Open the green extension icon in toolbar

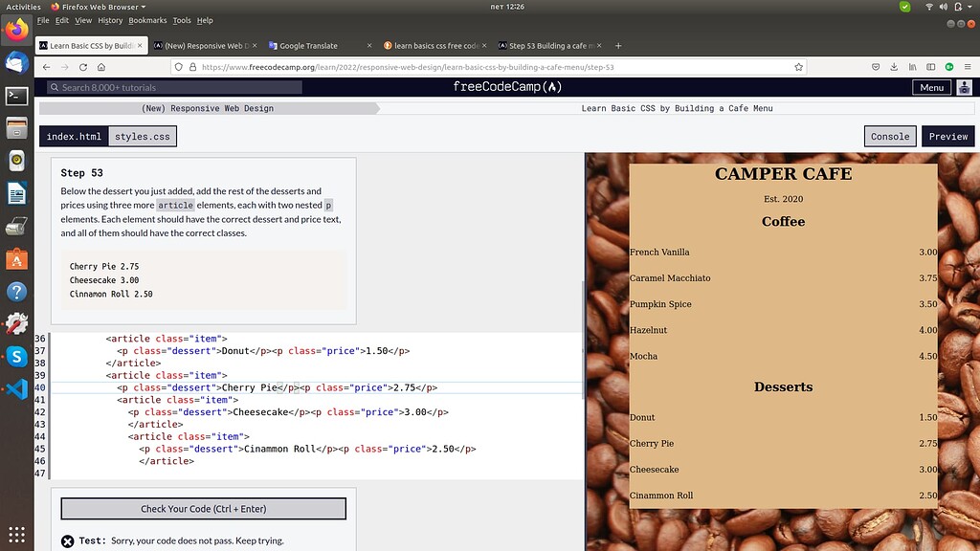[949, 67]
